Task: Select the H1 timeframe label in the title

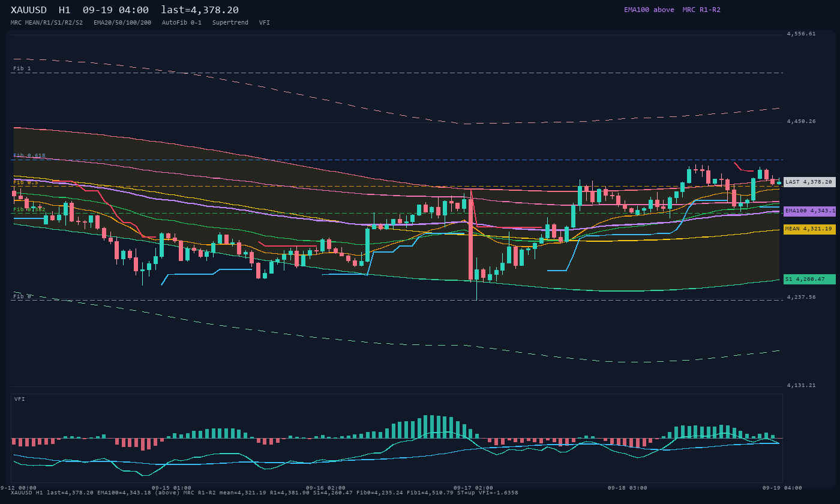Action: [x=65, y=10]
